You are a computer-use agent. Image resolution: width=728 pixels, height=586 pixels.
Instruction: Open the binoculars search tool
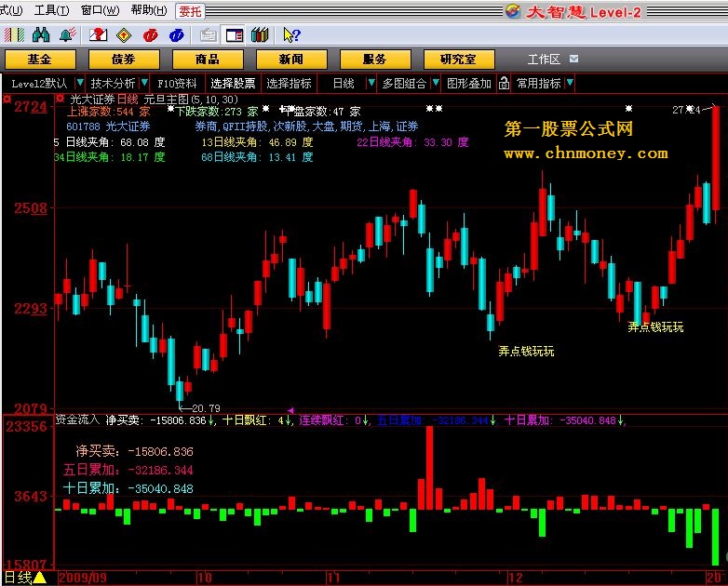pyautogui.click(x=41, y=34)
